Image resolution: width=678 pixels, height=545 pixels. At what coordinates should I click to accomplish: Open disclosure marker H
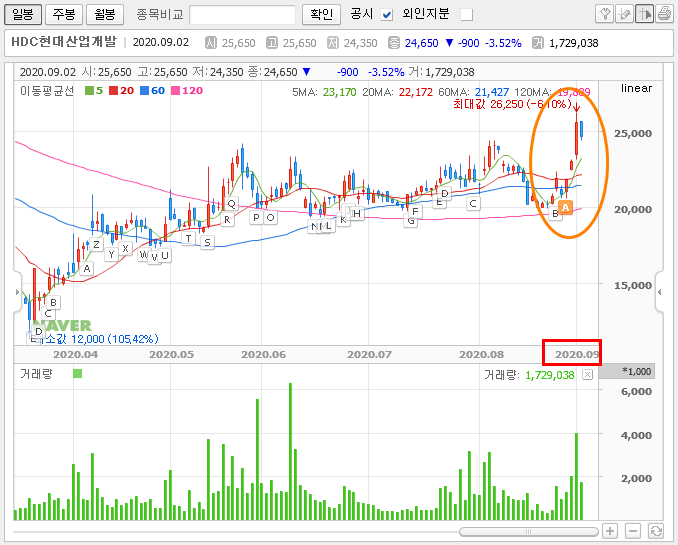pyautogui.click(x=357, y=213)
